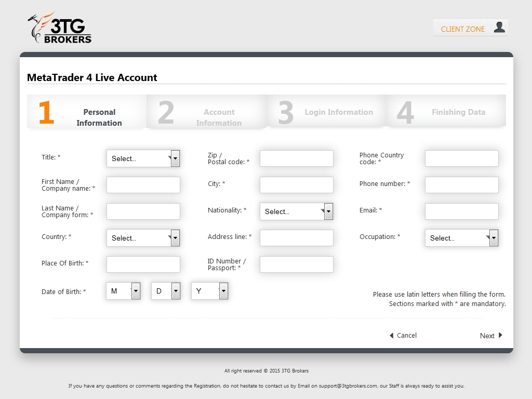Choose birth month from M dropdown
532x399 pixels.
(x=123, y=291)
